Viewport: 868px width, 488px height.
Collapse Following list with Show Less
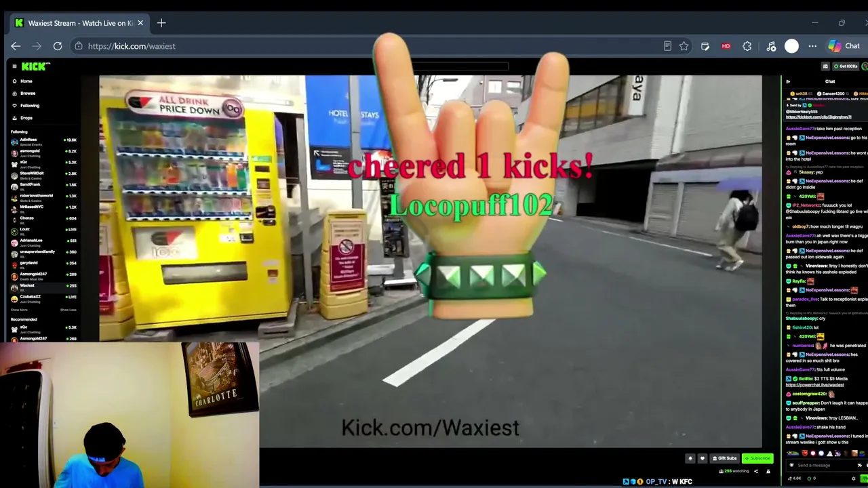[x=68, y=310]
